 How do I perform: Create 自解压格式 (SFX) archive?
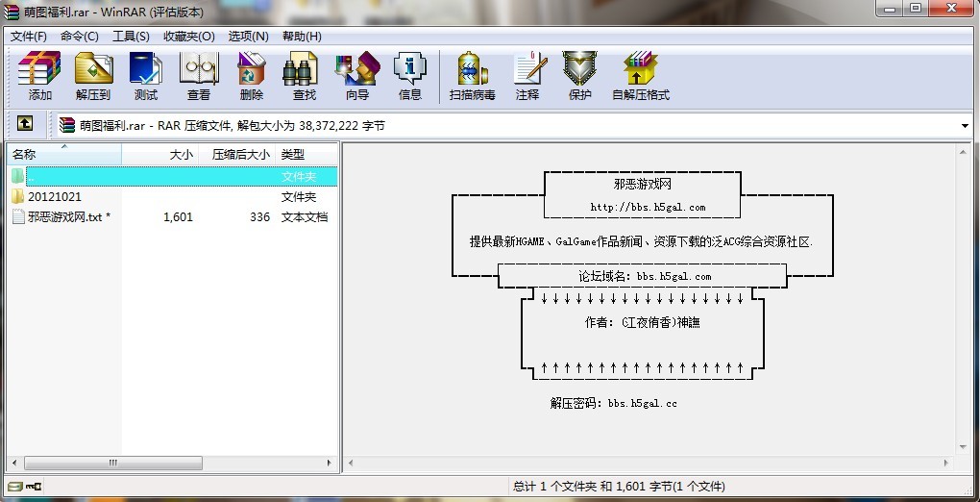[641, 76]
